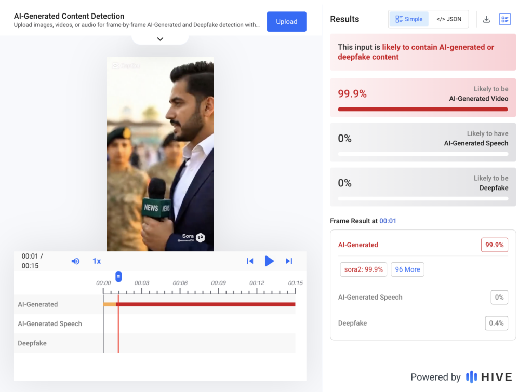Switch to JSON results view
The height and width of the screenshot is (392, 532).
[x=448, y=19]
